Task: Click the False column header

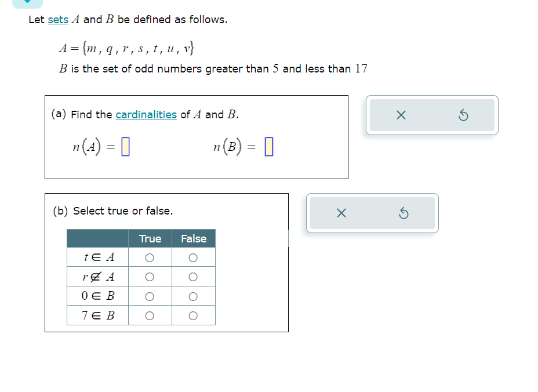Action: 193,238
